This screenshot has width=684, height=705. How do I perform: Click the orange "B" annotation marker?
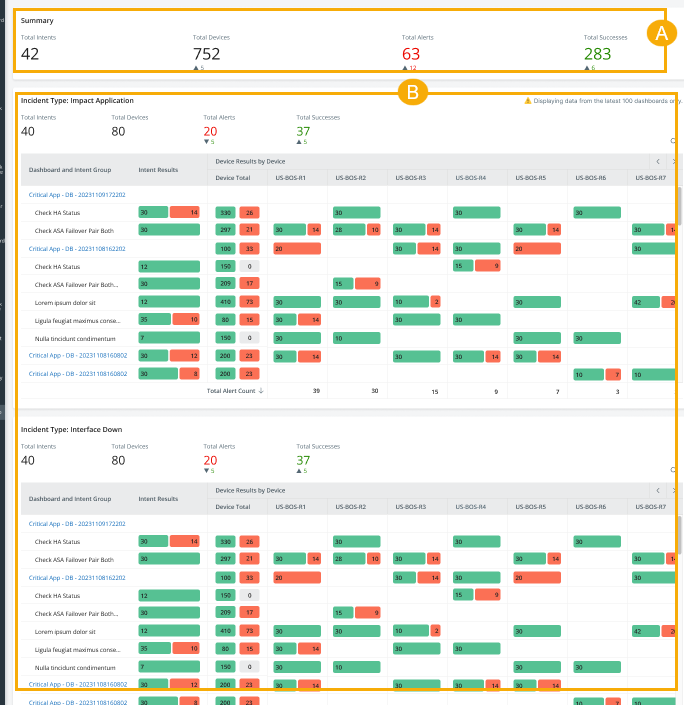[409, 93]
